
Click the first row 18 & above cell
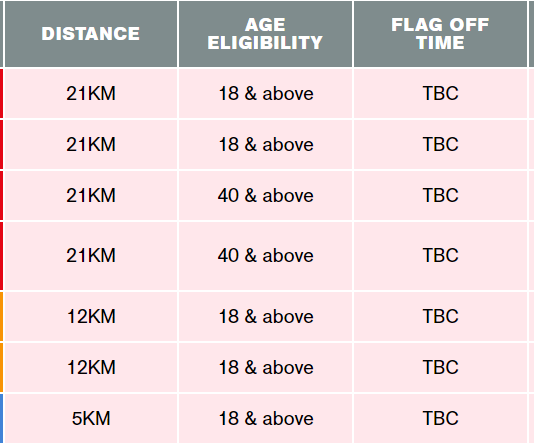265,93
